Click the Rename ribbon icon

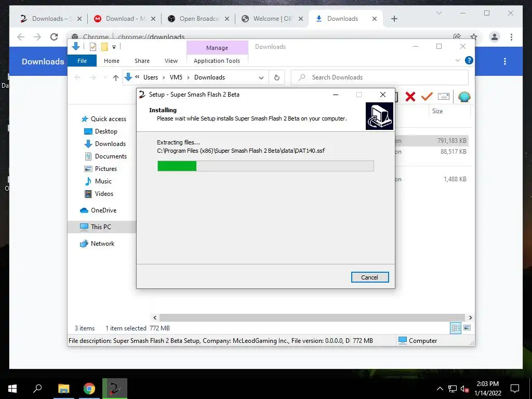(444, 97)
